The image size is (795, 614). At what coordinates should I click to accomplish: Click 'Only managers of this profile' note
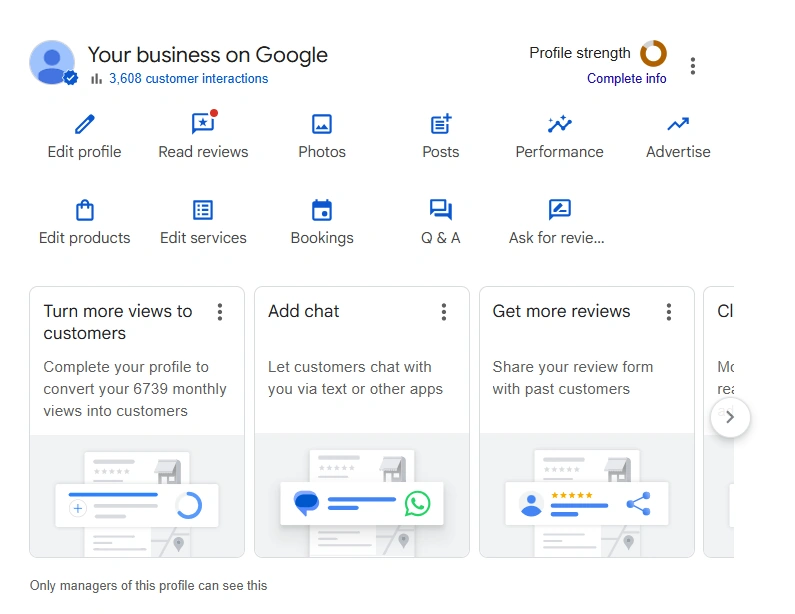tap(149, 586)
